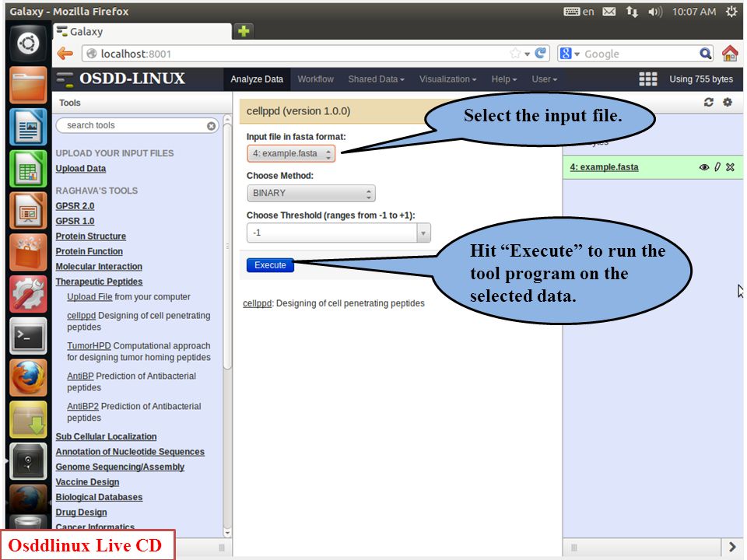
Task: Open the cellppd tool in the tools list
Action: point(82,315)
